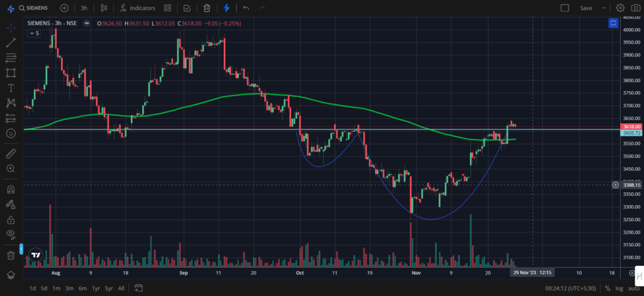The height and width of the screenshot is (296, 644).
Task: Click the blue lightning quick-trade icon
Action: click(226, 8)
